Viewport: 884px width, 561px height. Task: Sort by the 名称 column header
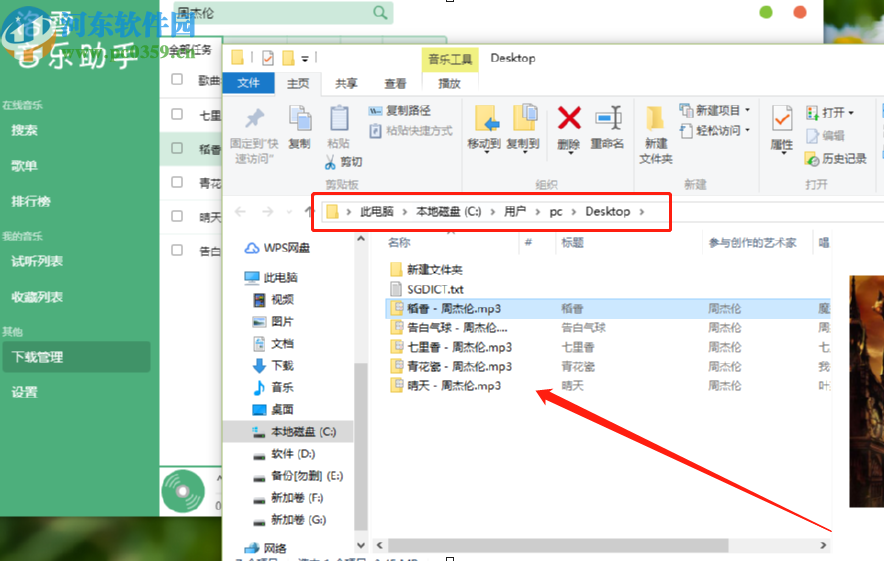(x=399, y=242)
